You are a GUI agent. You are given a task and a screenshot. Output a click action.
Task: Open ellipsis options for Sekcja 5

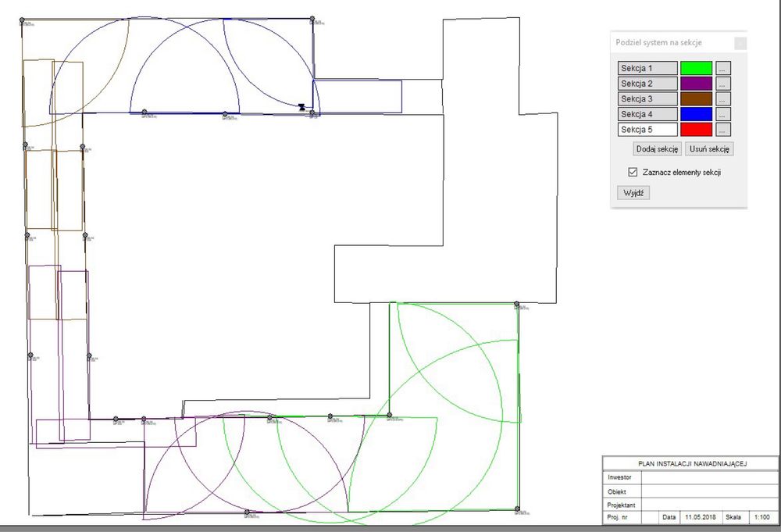[x=723, y=130]
